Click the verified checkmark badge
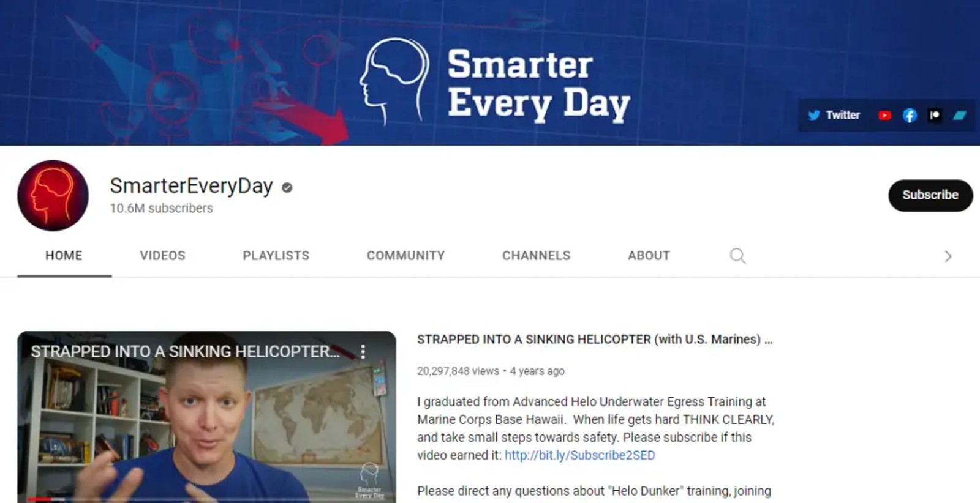The image size is (980, 503). (x=287, y=187)
